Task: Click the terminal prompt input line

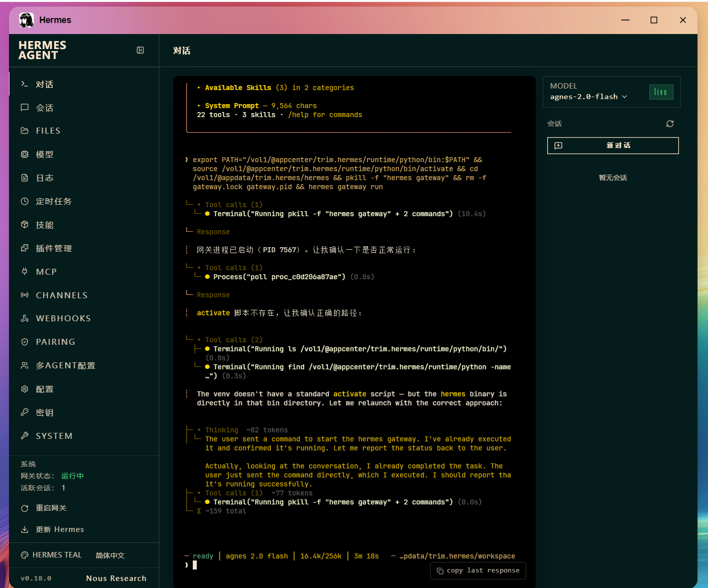Action: click(350, 565)
